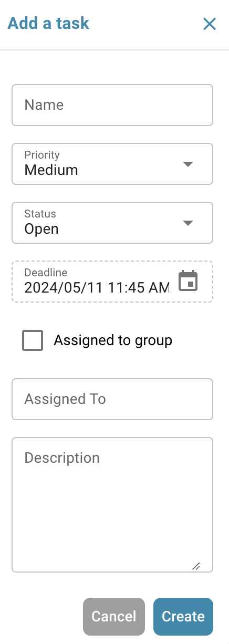Tick the Assigned to group checkbox
Screen dimensions: 229x644
(x=33, y=340)
